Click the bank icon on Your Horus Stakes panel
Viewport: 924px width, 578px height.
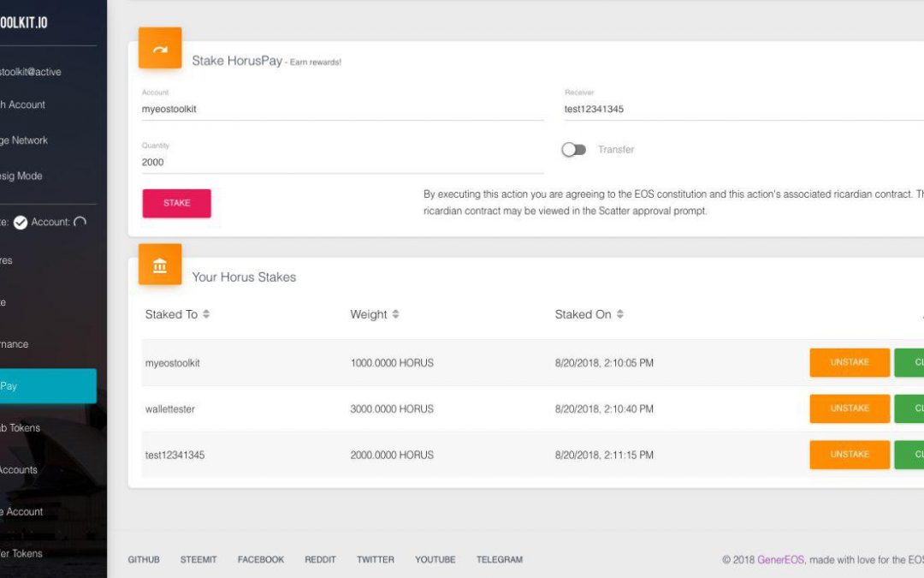(x=160, y=265)
